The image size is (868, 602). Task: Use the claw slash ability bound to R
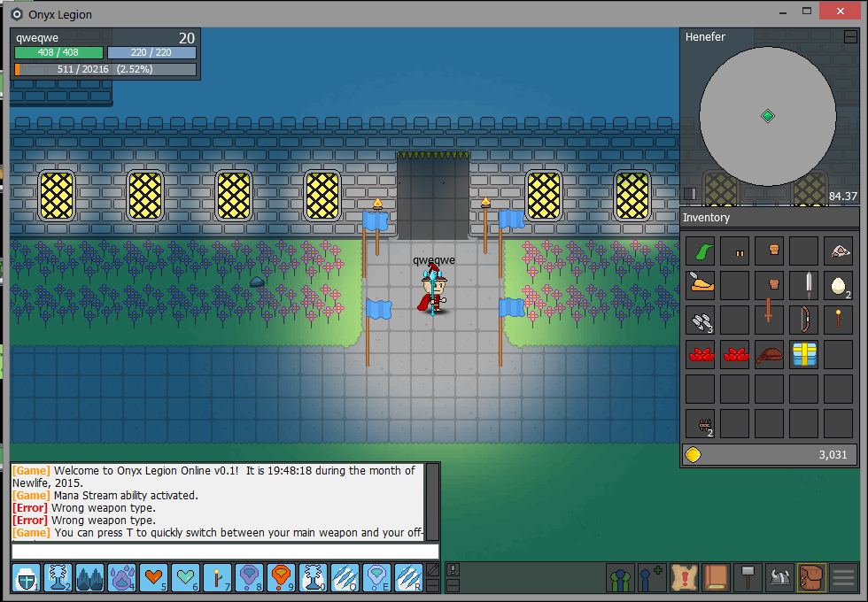408,577
